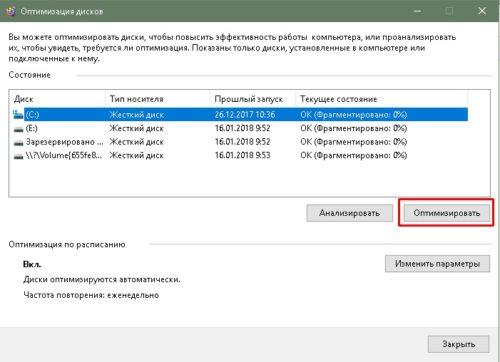Click the Закрыть button
Screen dimensions: 500x362
point(458,344)
